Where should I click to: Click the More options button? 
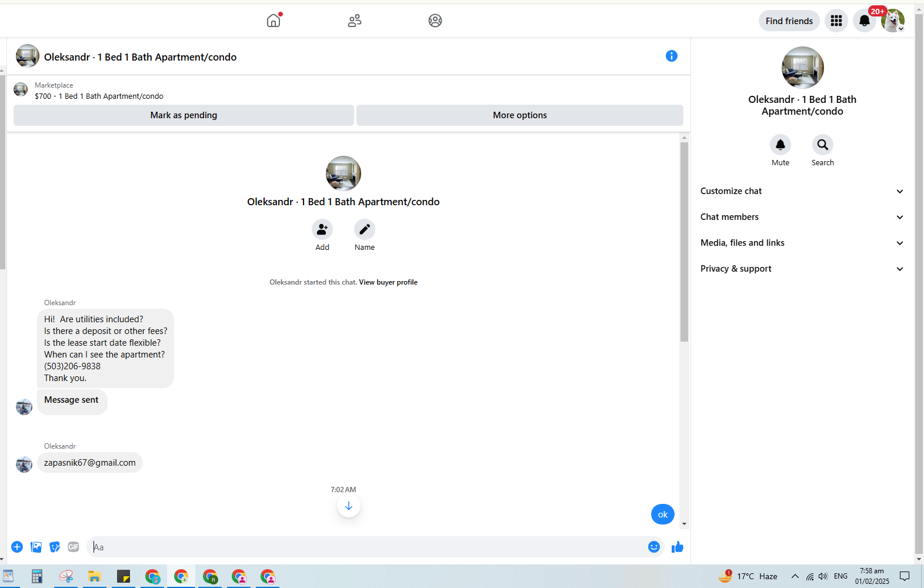click(x=520, y=115)
